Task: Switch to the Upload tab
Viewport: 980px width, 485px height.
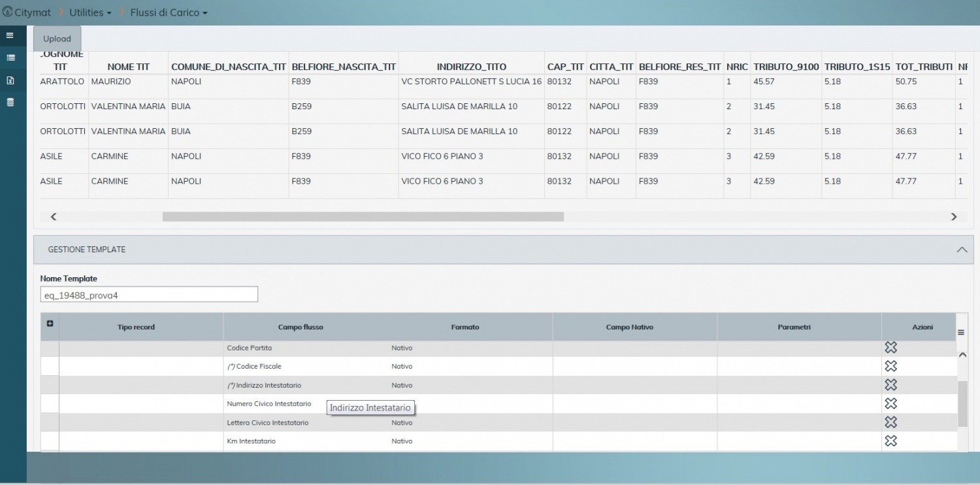Action: click(x=57, y=39)
